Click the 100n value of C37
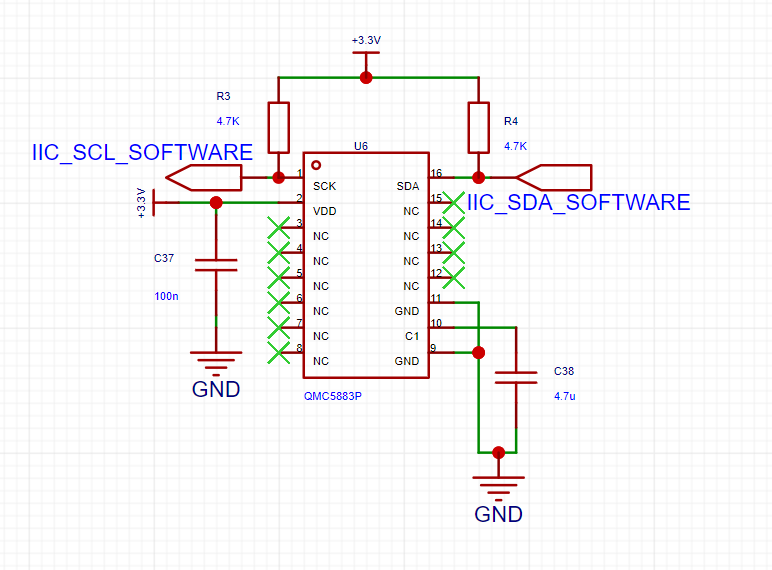Viewport: 772px width, 570px height. coord(166,296)
